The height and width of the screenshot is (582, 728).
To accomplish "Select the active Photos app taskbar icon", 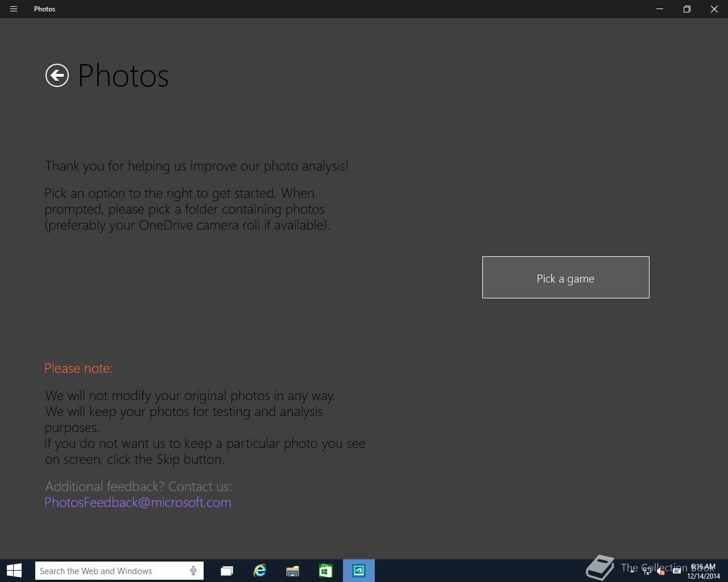I will click(x=359, y=571).
